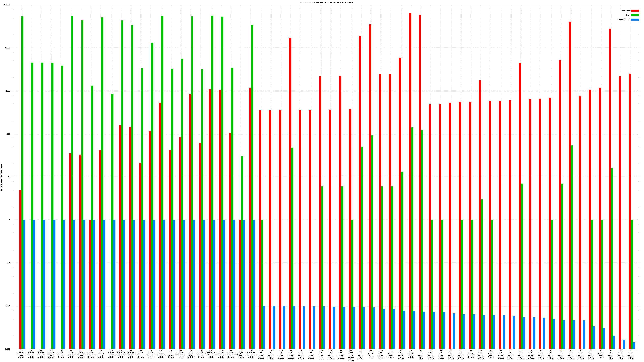Click the 15@ dnsbl.sorbs.net origin label

pyautogui.click(x=111, y=354)
